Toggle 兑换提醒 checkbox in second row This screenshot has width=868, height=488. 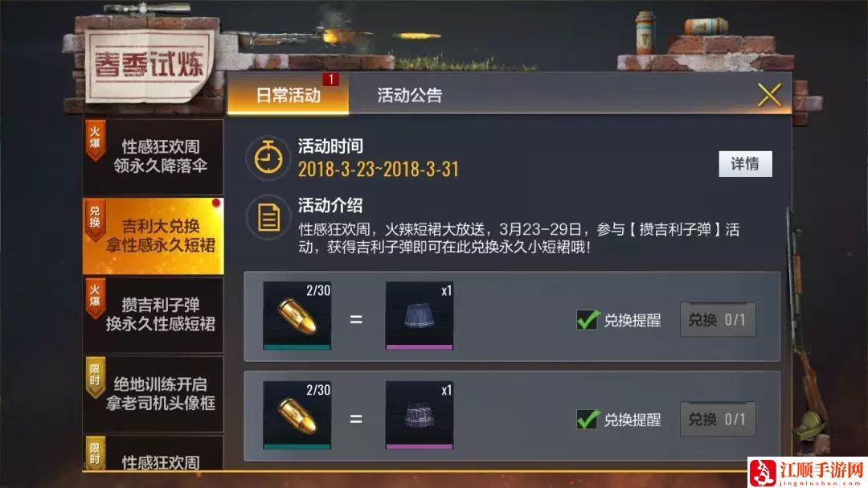click(588, 420)
